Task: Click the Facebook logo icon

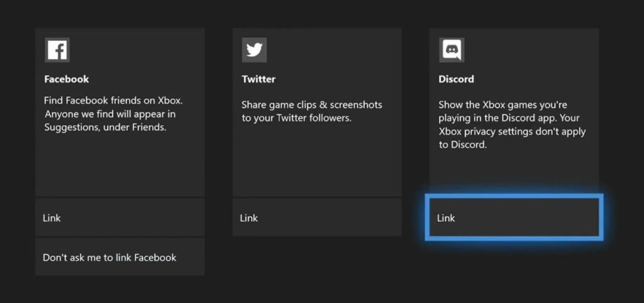Action: [x=57, y=50]
